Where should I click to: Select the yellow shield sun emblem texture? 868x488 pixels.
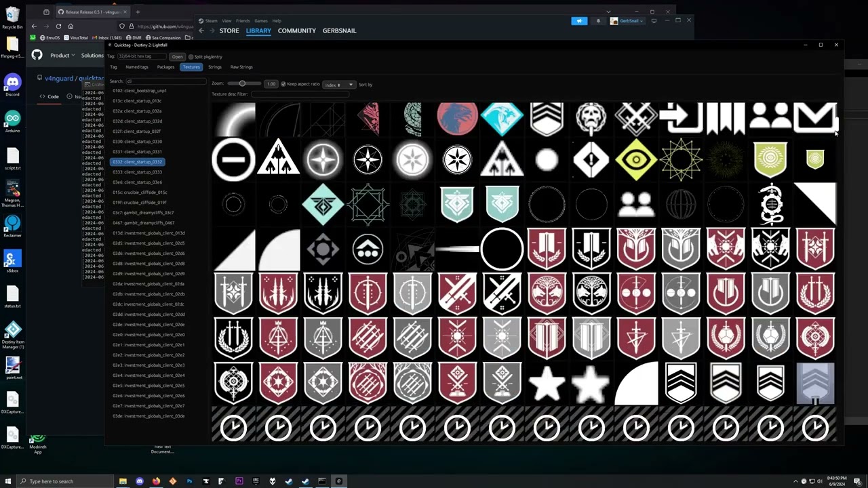pos(770,160)
